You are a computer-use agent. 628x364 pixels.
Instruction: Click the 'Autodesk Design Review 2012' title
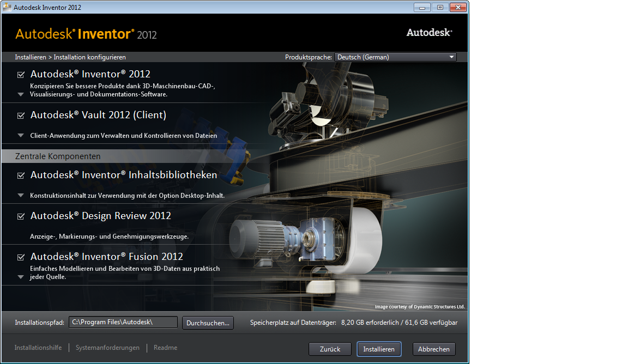[x=101, y=216]
